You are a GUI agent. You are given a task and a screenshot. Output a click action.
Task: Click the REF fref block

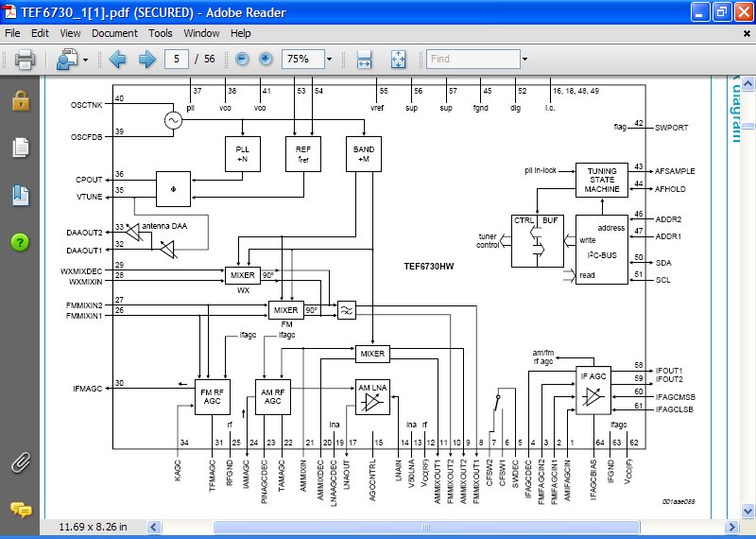[x=303, y=154]
